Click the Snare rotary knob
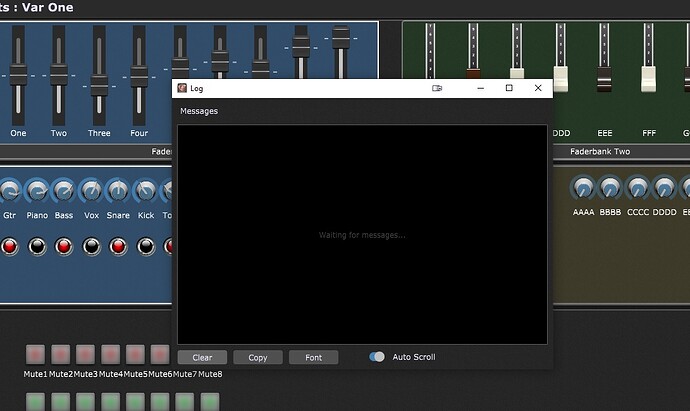Image resolution: width=690 pixels, height=411 pixels. coord(118,191)
